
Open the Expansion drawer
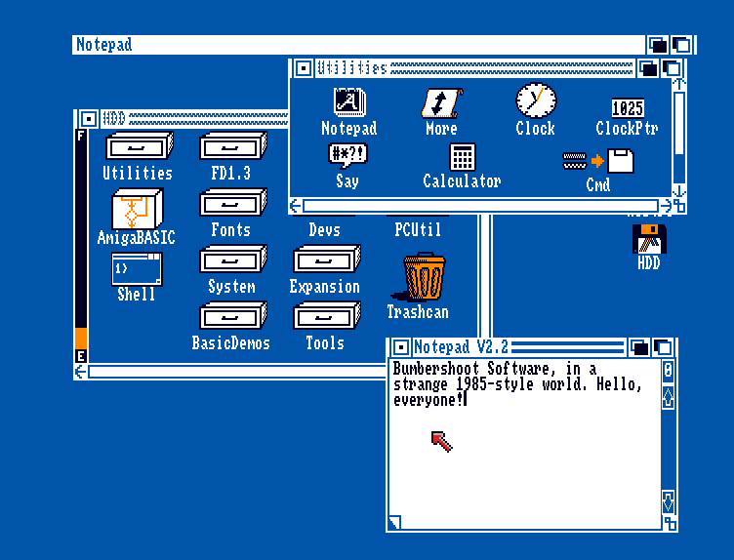(326, 259)
